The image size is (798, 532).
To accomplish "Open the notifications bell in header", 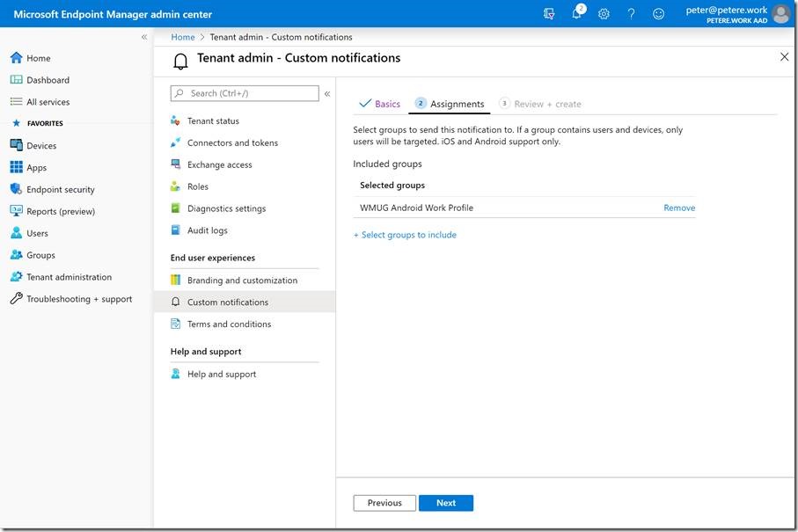I will (577, 14).
